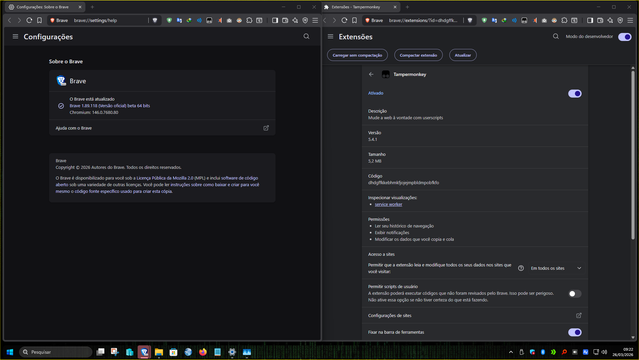Open the Configurações hamburger navigation menu

click(15, 37)
